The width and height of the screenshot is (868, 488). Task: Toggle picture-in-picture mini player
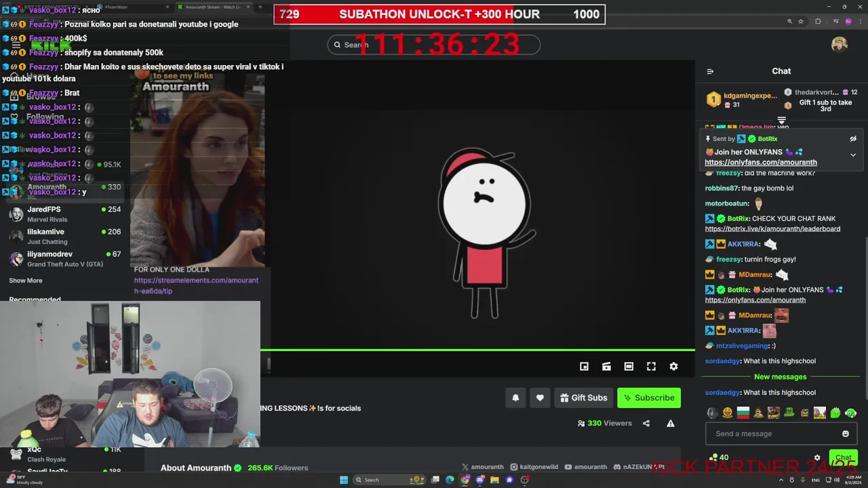pyautogui.click(x=584, y=366)
